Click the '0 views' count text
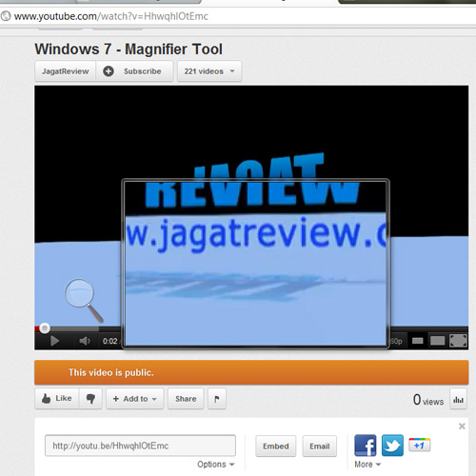 (428, 400)
